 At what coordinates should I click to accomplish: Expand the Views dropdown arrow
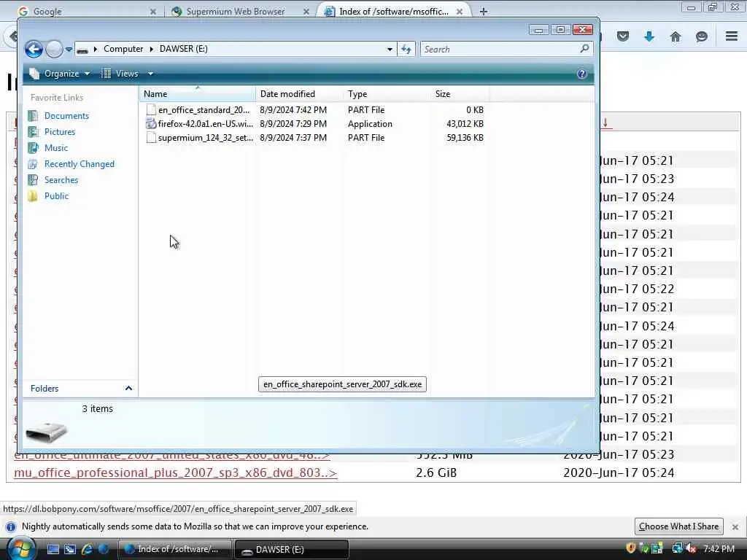coord(150,74)
